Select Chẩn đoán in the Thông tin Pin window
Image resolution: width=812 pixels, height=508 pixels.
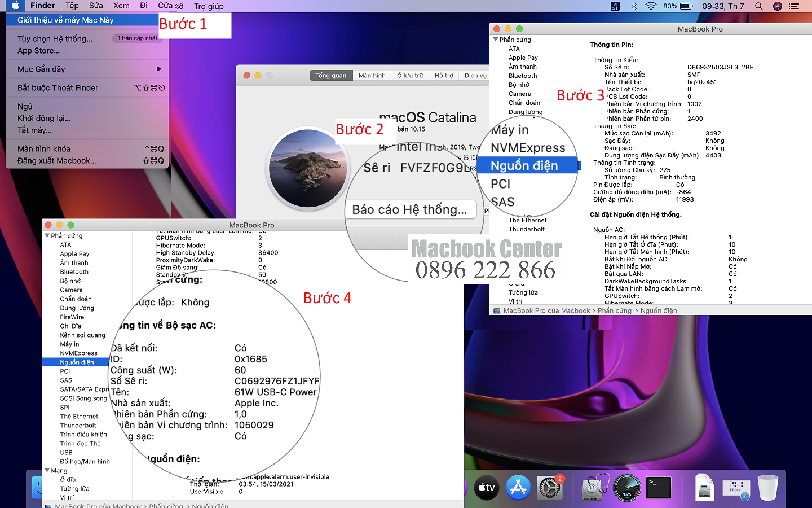click(x=524, y=103)
